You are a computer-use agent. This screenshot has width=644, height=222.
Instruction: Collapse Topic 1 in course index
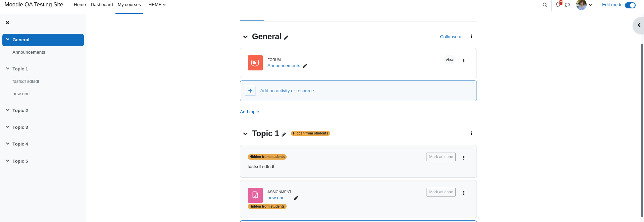coord(7,69)
